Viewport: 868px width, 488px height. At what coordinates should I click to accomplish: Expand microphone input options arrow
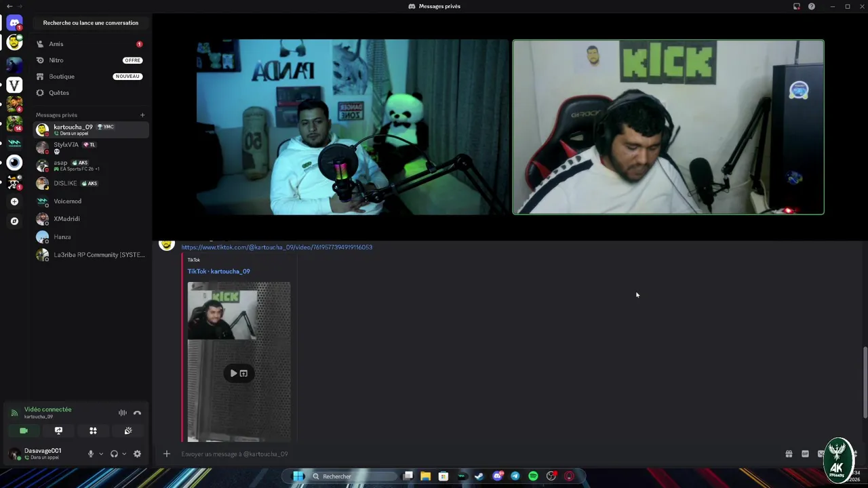[x=101, y=454]
